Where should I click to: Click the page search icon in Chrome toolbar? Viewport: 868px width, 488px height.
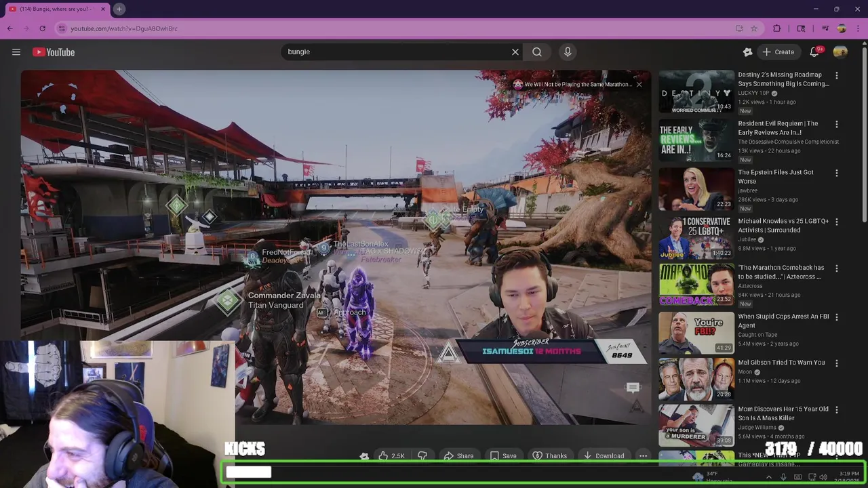coord(801,28)
